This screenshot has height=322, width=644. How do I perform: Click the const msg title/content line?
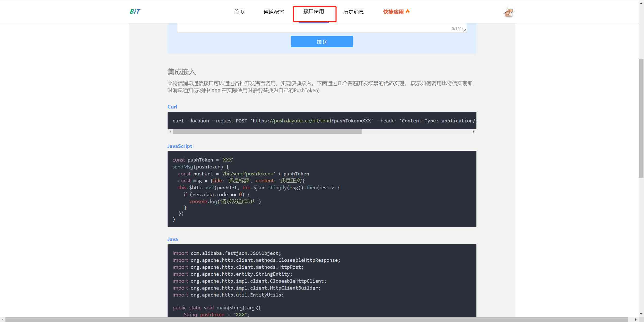pos(241,181)
